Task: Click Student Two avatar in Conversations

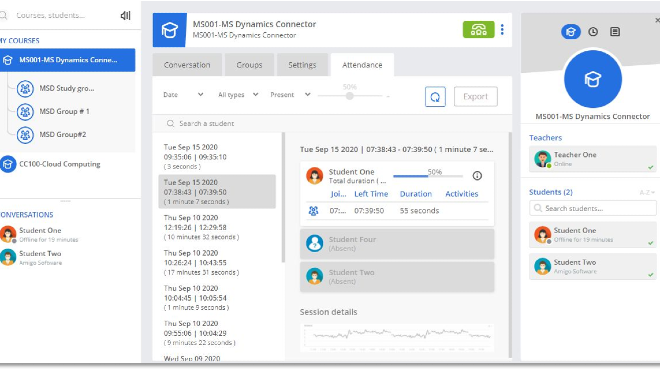Action: (x=8, y=257)
